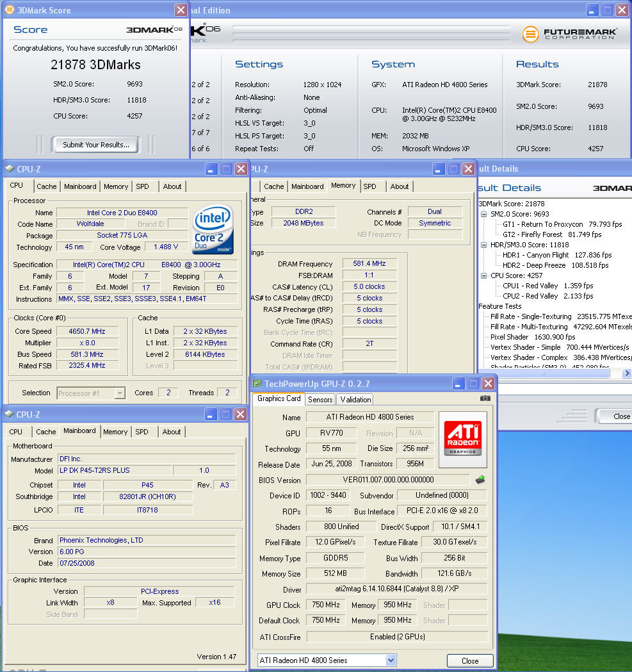Viewport: 632px width, 672px height.
Task: Click DRAM Frequency 581.4 MHz value
Action: pos(369,263)
